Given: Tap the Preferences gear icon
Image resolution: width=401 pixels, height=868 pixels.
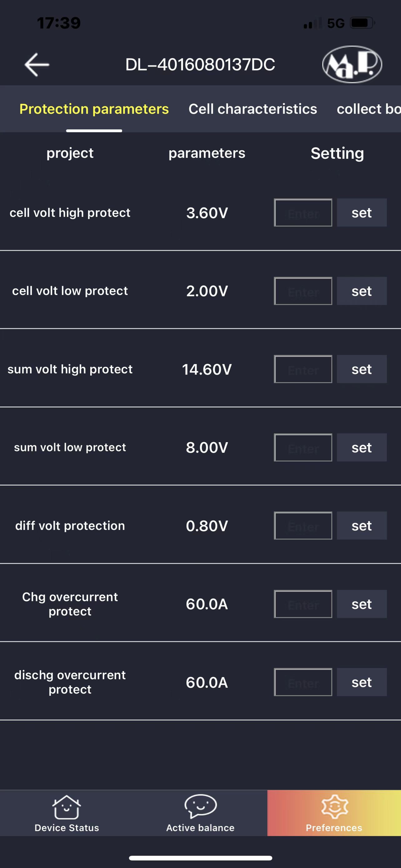Looking at the screenshot, I should click(x=334, y=807).
